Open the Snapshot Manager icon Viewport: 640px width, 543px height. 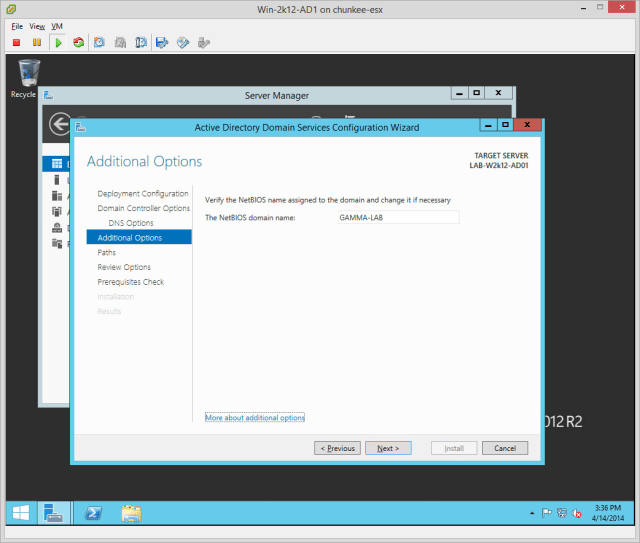pos(141,42)
